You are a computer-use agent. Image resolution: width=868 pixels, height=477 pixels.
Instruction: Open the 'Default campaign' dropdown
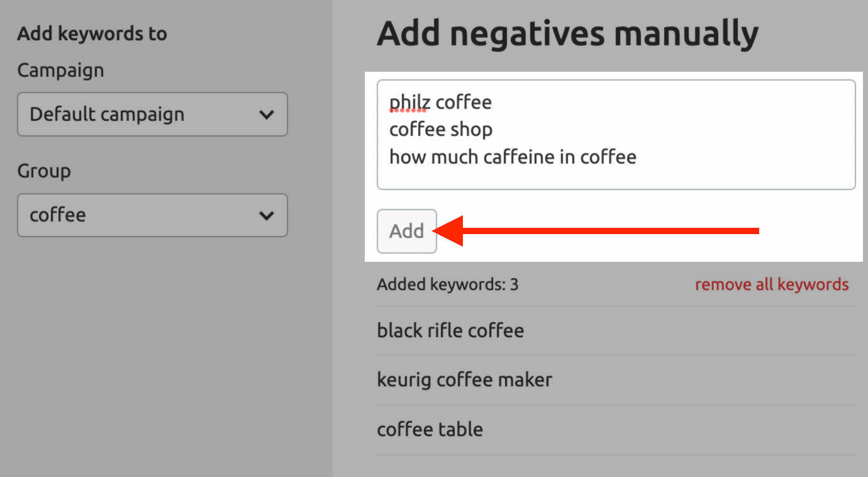point(152,115)
